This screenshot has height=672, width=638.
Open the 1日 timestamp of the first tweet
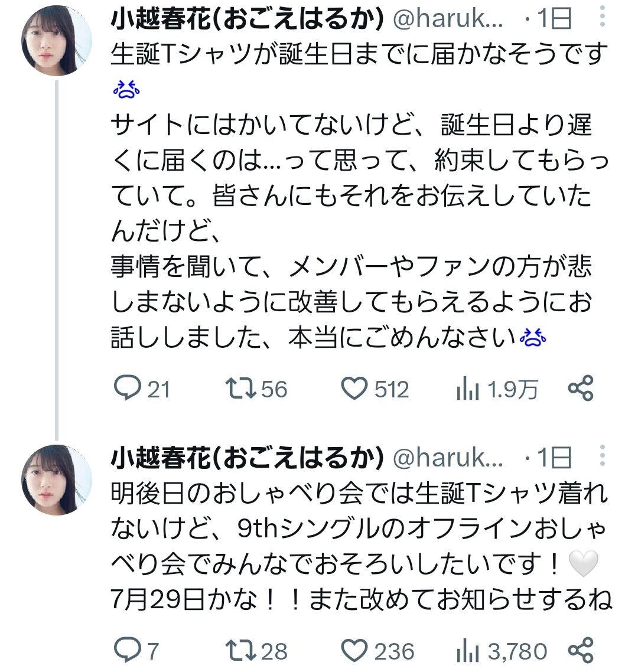(x=554, y=21)
